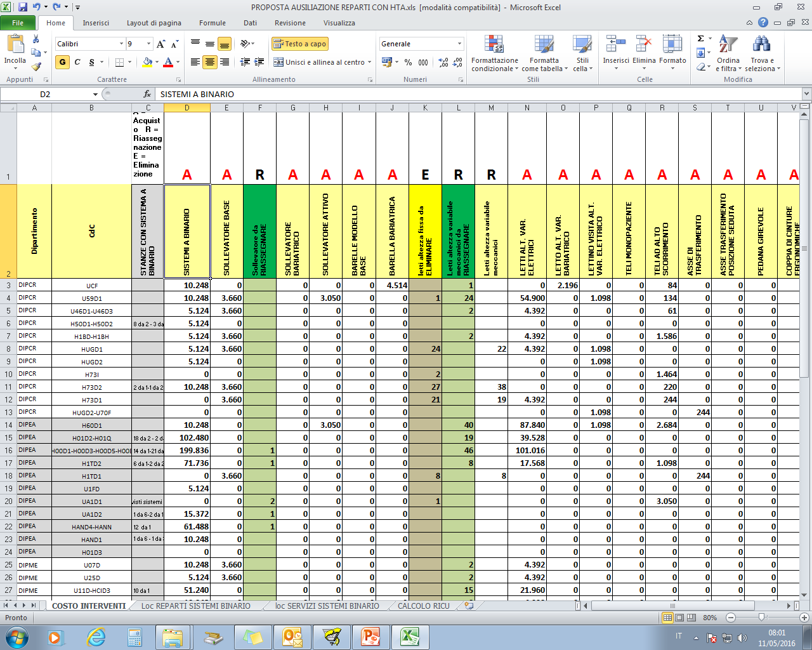Open sheet Loc REPARTI SISTEMI BINARIO
The height and width of the screenshot is (650, 812).
196,606
